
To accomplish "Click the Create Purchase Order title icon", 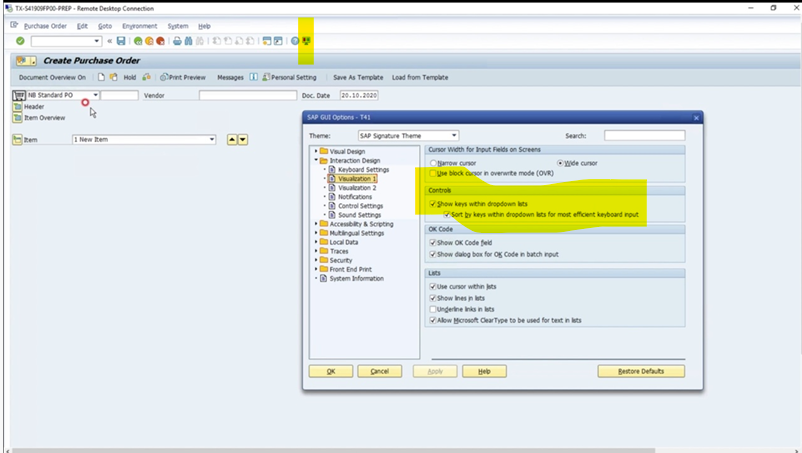I will click(24, 61).
